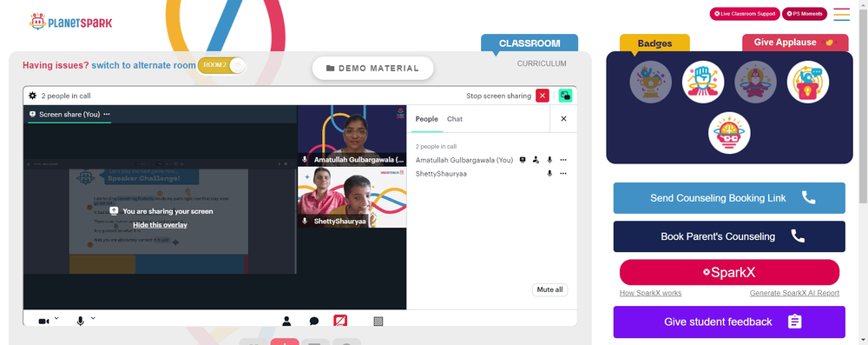
Task: Click the switch to alternate room text
Action: 143,65
